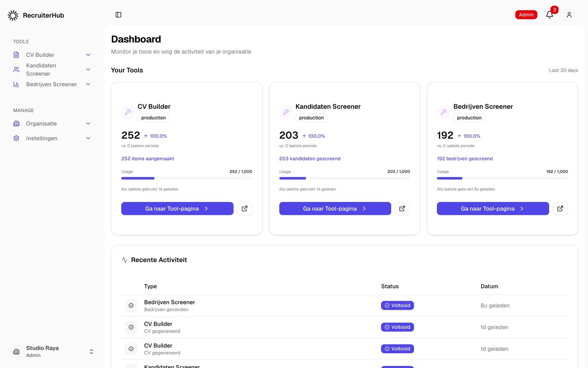Click the Voltooid status in the 8u geleden row
The image size is (588, 368).
point(397,305)
